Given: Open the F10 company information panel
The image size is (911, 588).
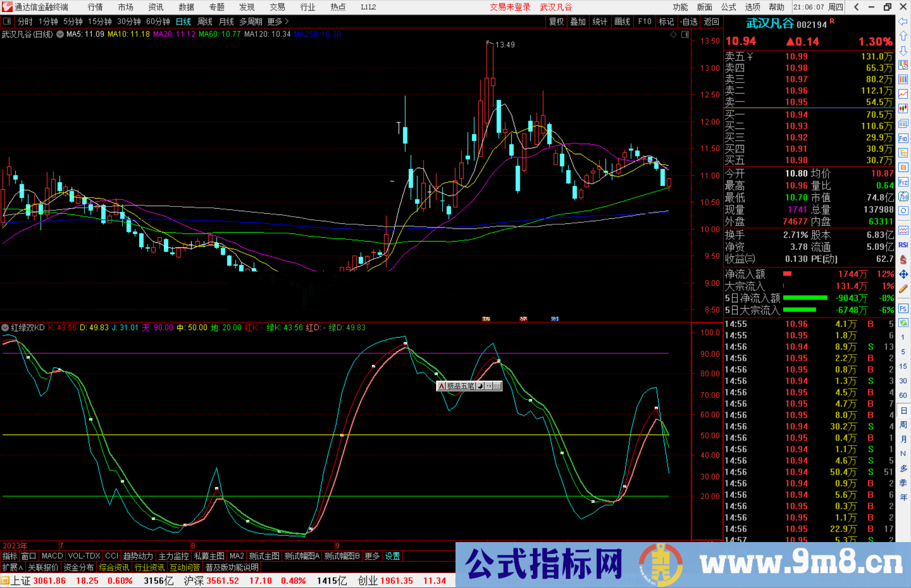Looking at the screenshot, I should click(x=644, y=21).
